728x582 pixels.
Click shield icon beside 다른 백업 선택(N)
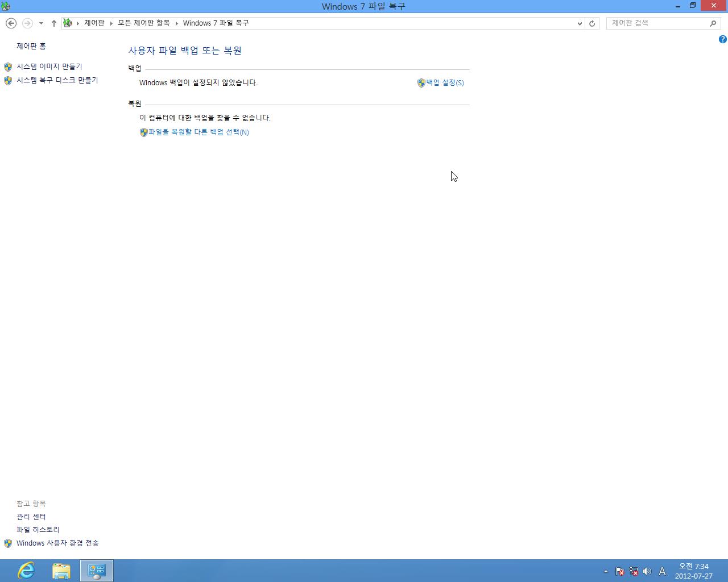tap(144, 132)
